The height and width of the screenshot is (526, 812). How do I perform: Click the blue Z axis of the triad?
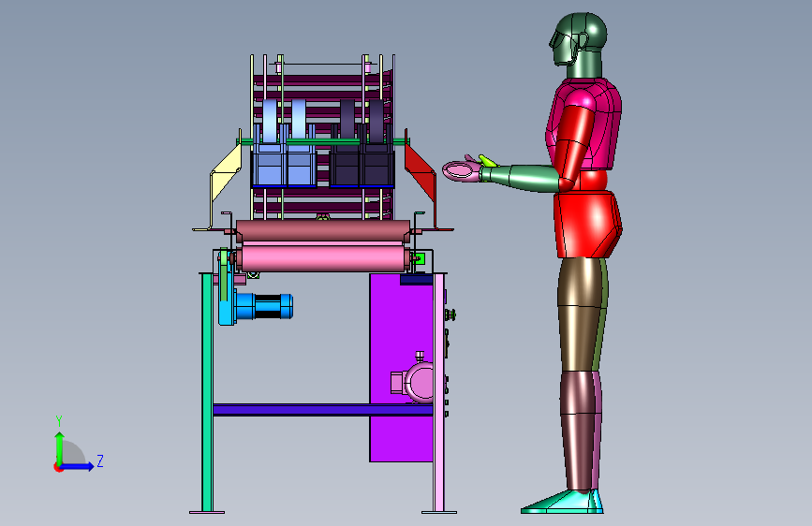[x=78, y=466]
